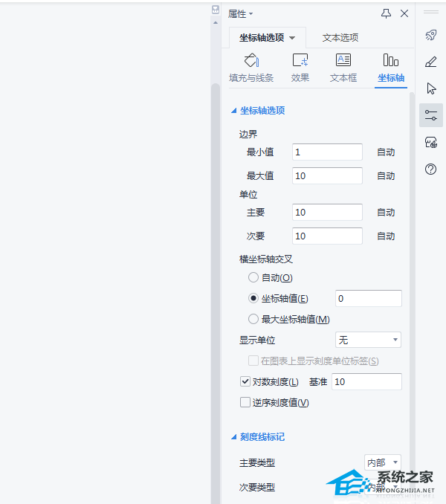Screen dimensions: 446x504
Task: Reset 主要 unit with its 自动 button
Action: pos(386,212)
